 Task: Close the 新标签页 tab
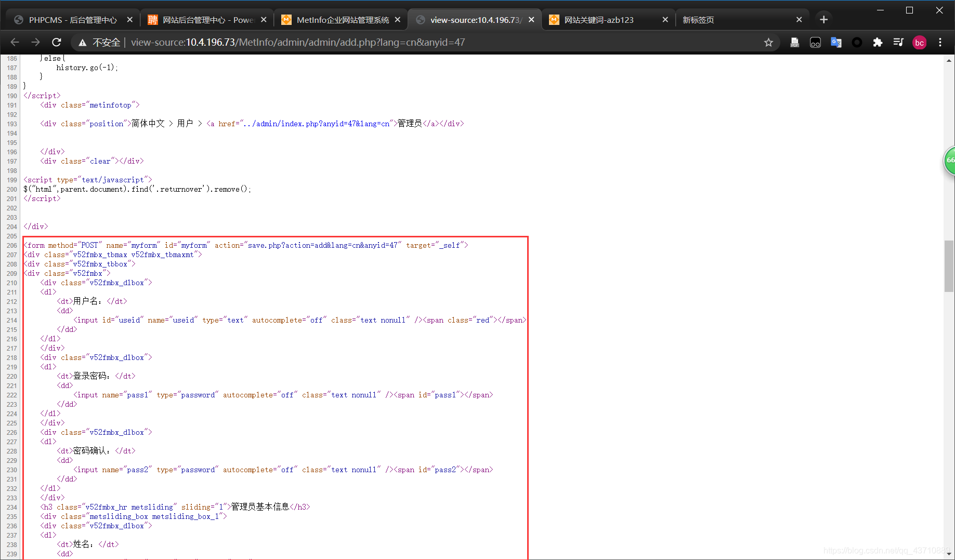(x=799, y=20)
